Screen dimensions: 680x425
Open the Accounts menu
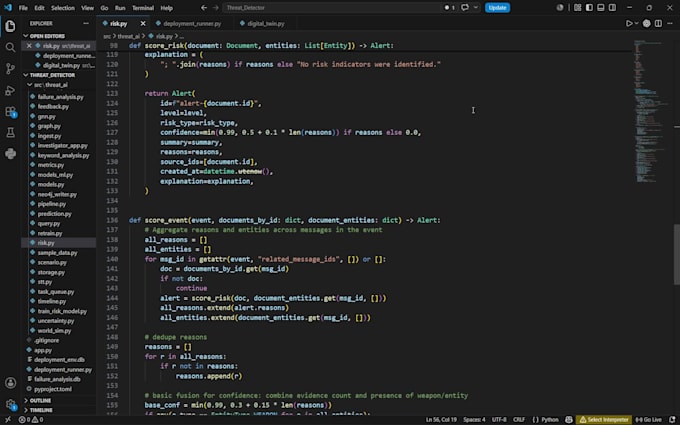[10, 383]
